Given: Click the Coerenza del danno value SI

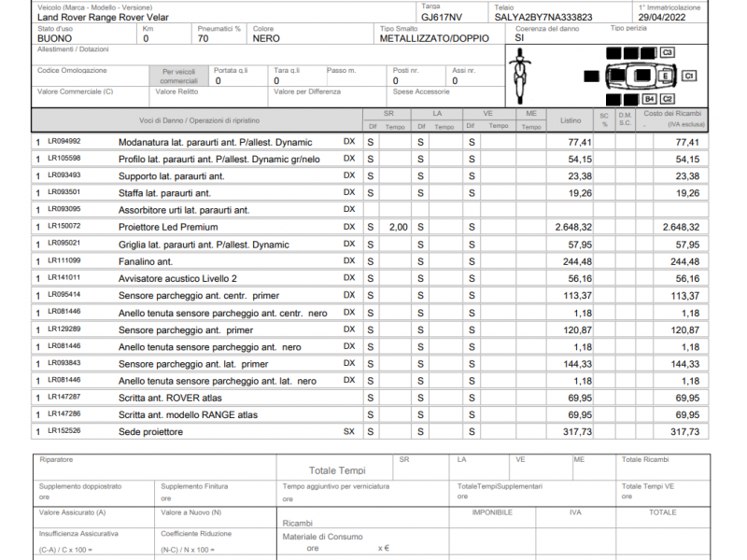Looking at the screenshot, I should pos(519,37).
